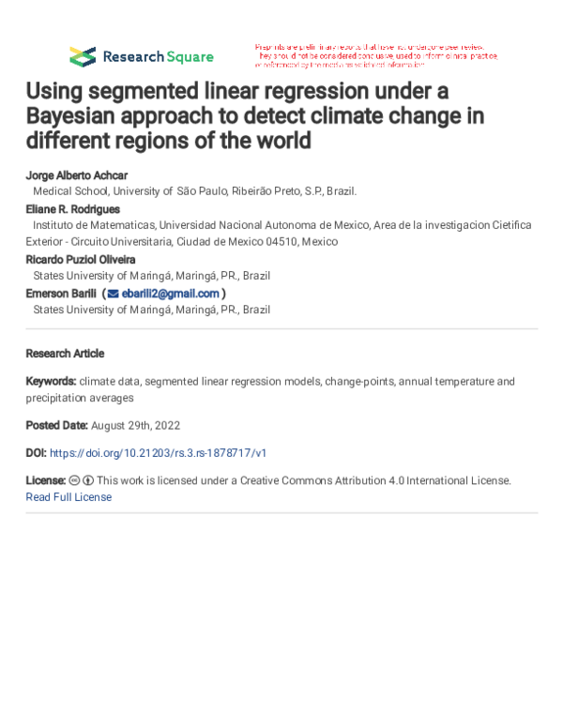
Task: Click the envelope icon beside the email
Action: (x=114, y=294)
